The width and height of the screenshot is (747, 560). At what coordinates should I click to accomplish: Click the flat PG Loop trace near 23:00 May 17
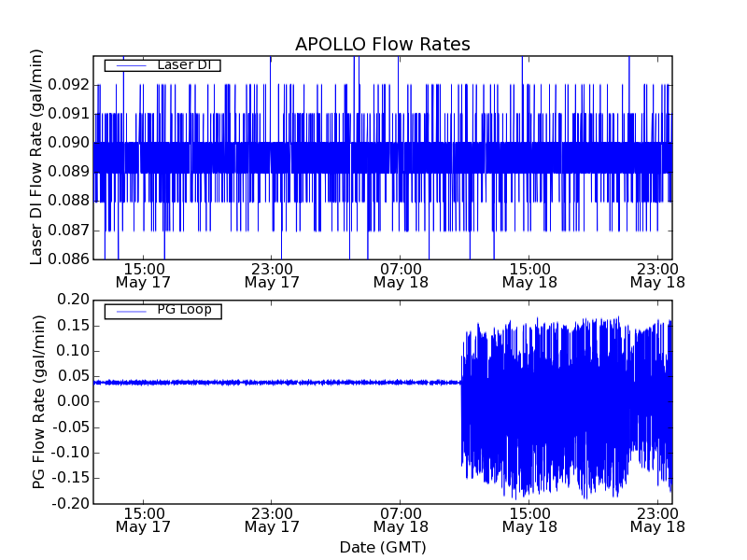pos(272,382)
